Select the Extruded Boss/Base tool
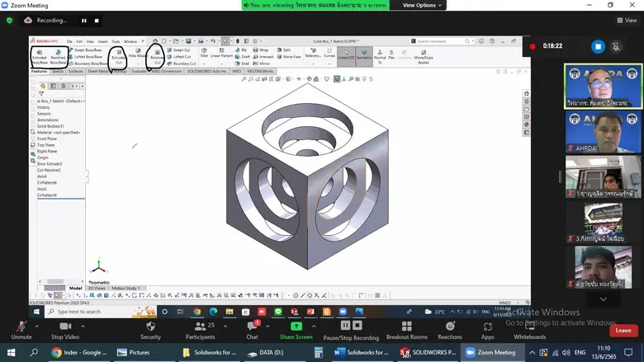 [40, 56]
